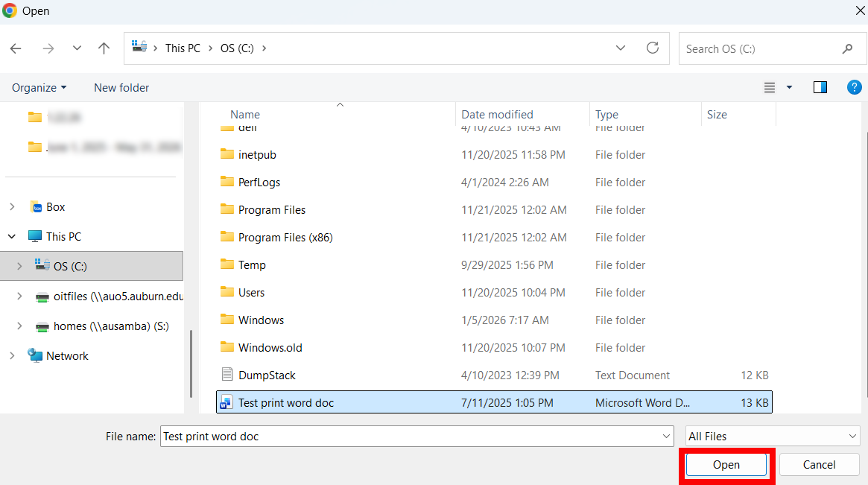The image size is (868, 485).
Task: Change view layout icon
Action: point(770,87)
